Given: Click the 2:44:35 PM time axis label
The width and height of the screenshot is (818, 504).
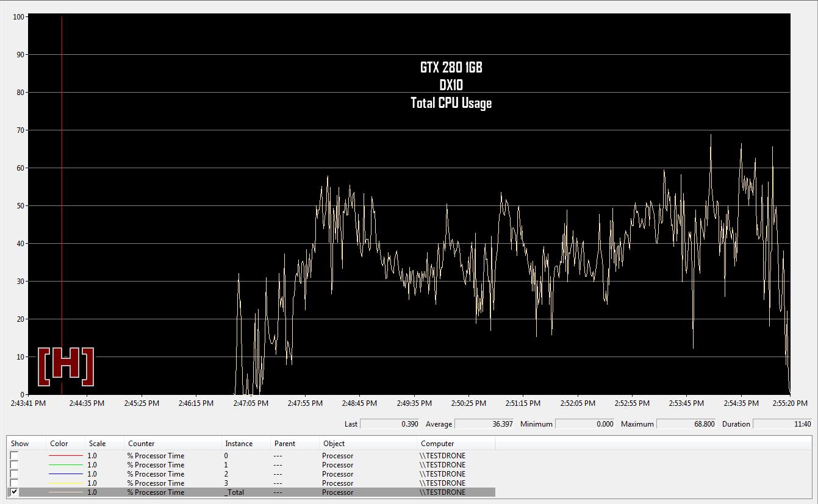Looking at the screenshot, I should click(x=87, y=403).
